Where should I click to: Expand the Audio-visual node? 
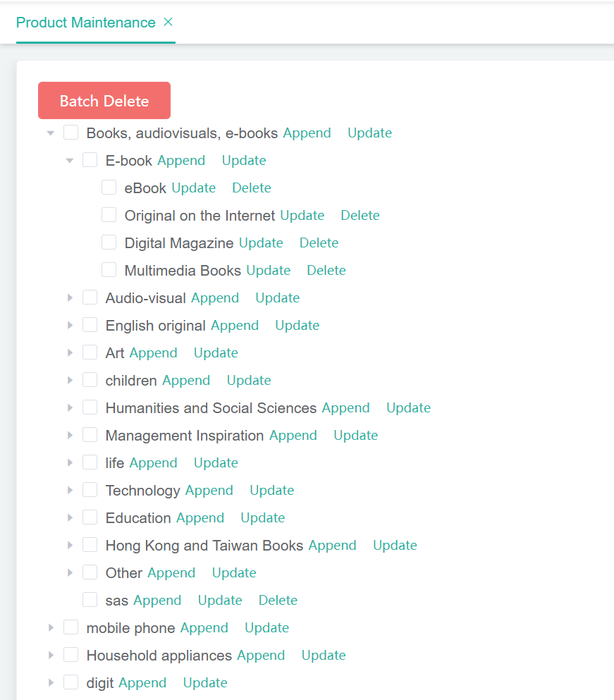(70, 297)
